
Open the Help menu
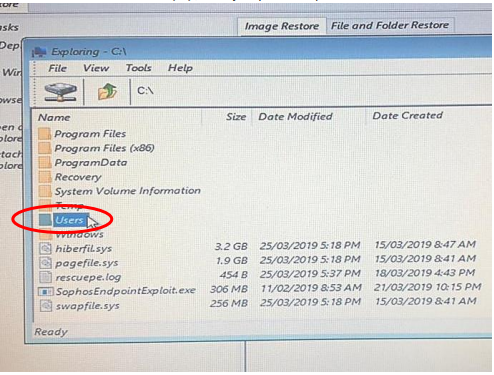pos(180,68)
